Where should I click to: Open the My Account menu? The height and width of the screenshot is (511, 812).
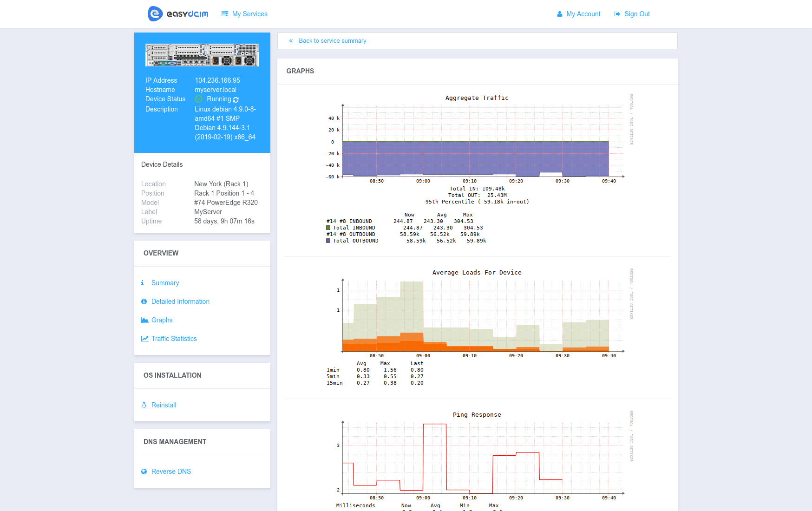click(583, 14)
